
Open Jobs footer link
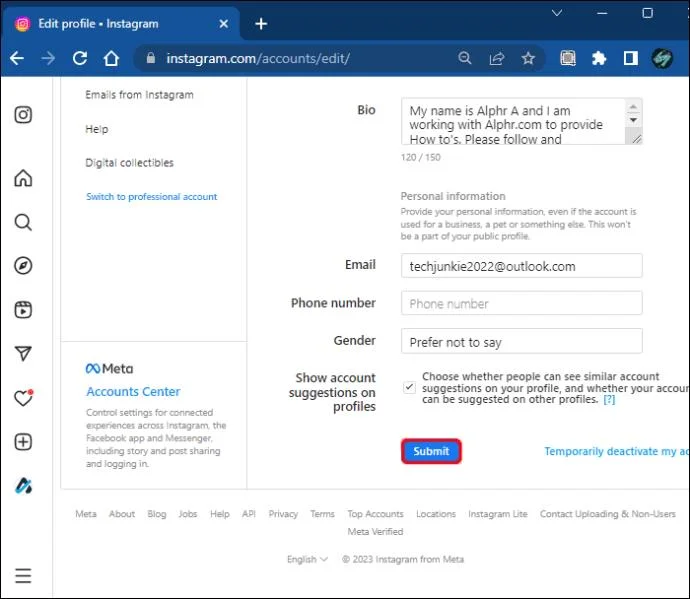pos(188,514)
